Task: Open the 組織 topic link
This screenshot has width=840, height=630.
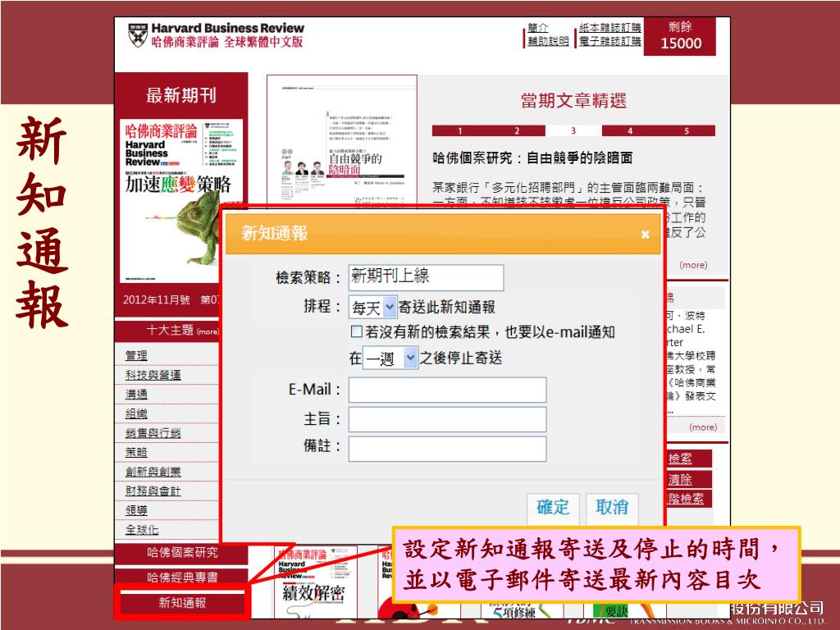Action: pyautogui.click(x=136, y=413)
